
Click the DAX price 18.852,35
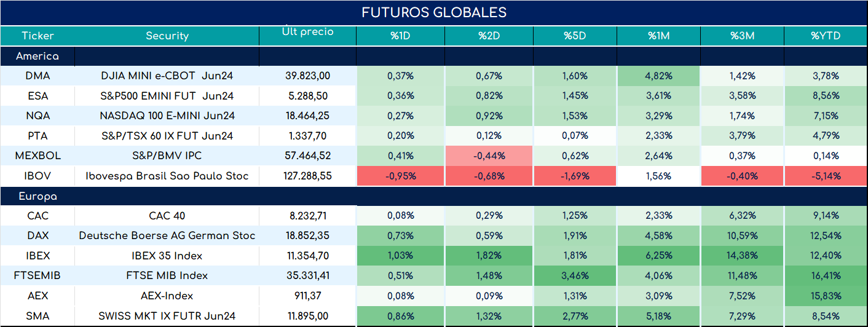click(307, 235)
